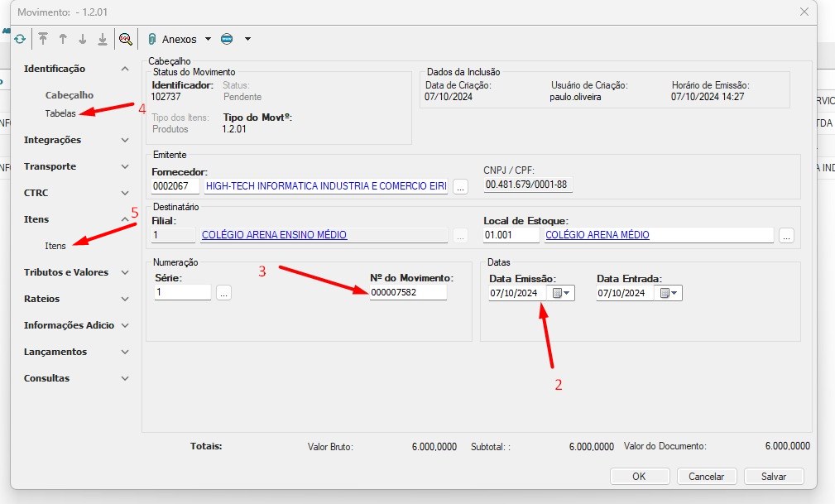This screenshot has height=504, width=835.
Task: Click the previous record up arrow
Action: [x=62, y=39]
